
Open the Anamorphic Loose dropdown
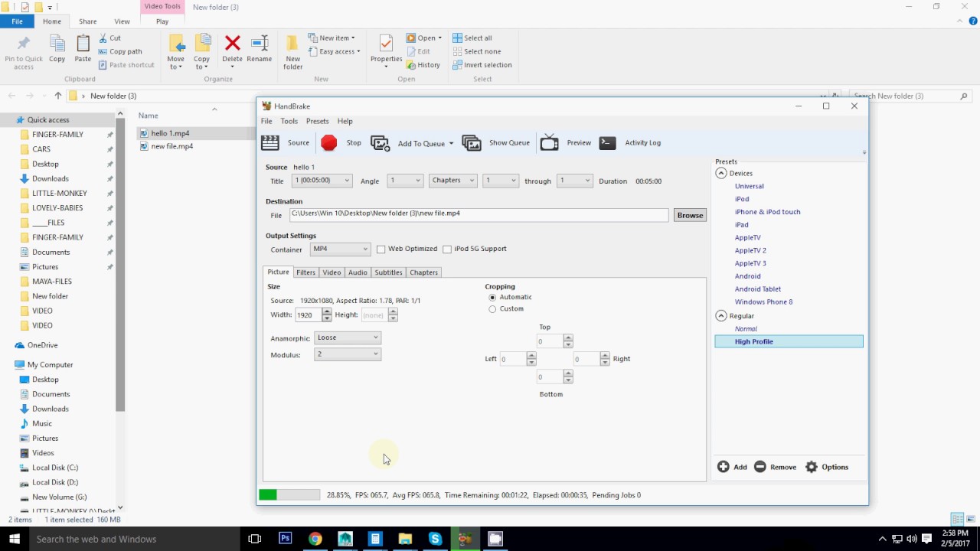coord(348,337)
